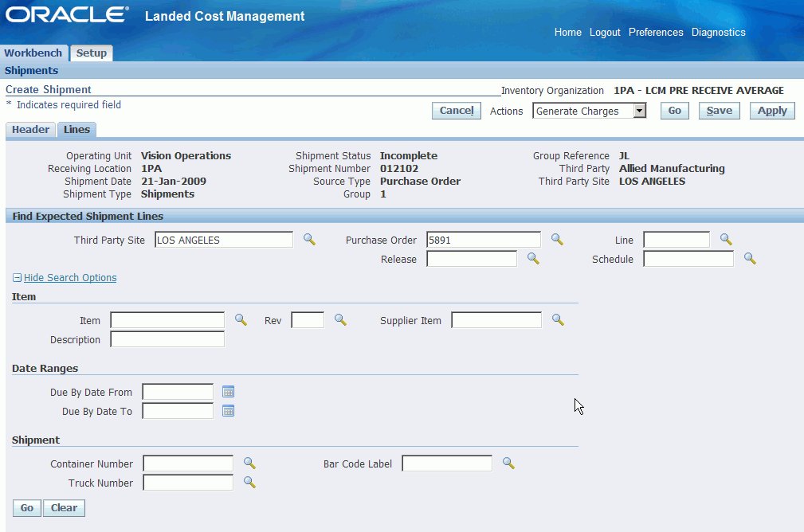804x532 pixels.
Task: Click the Logout link
Action: pos(605,33)
